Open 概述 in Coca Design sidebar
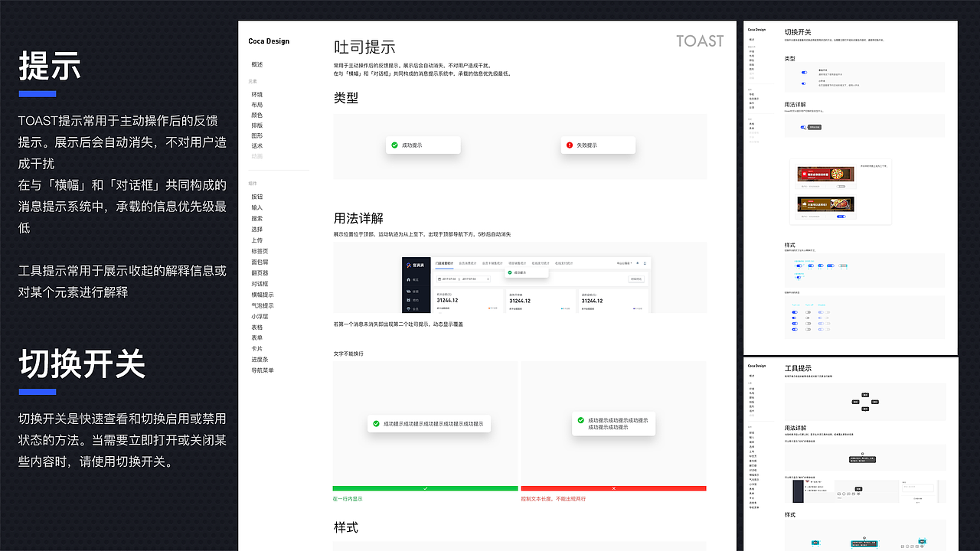This screenshot has width=980, height=551. (256, 64)
